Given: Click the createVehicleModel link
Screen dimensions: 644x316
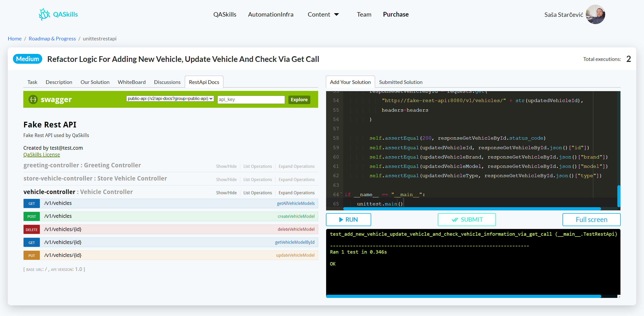Looking at the screenshot, I should click(x=296, y=216).
